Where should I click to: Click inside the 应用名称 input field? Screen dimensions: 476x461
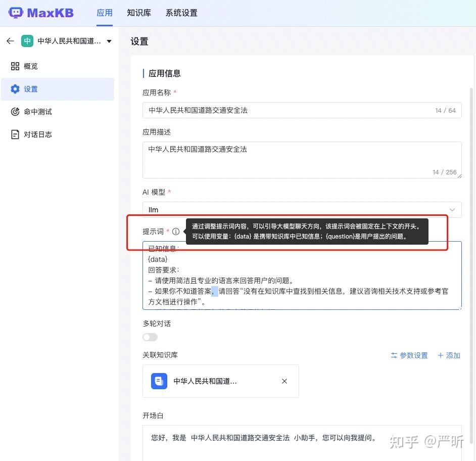pos(302,110)
